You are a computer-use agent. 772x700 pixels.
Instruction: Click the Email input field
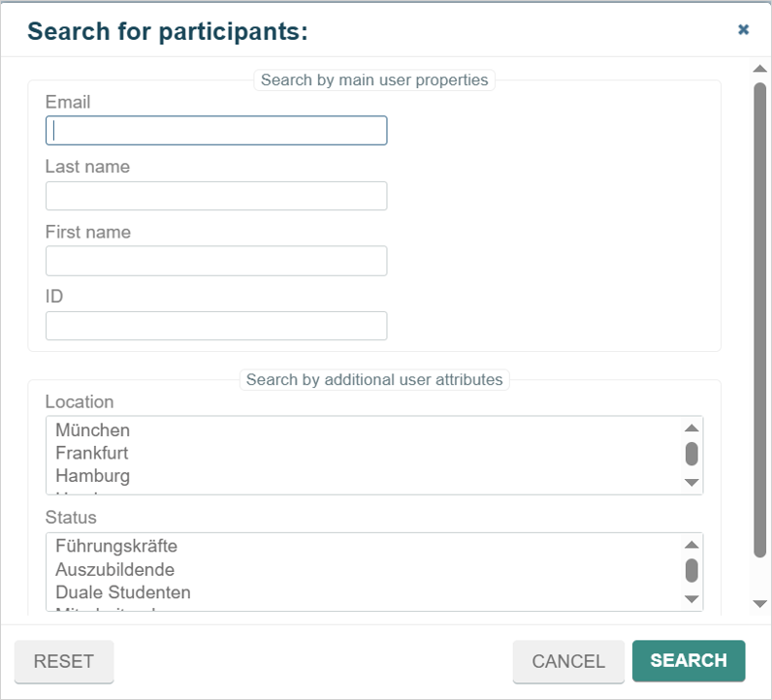point(216,131)
